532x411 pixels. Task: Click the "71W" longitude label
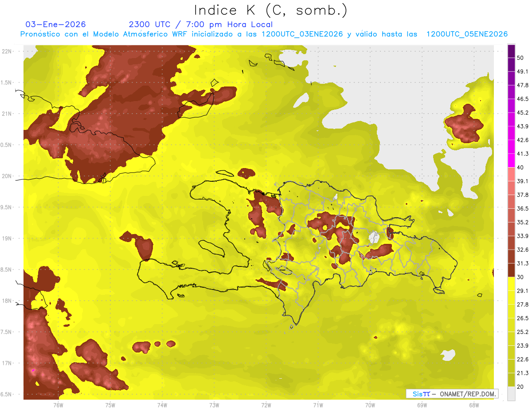pyautogui.click(x=318, y=405)
